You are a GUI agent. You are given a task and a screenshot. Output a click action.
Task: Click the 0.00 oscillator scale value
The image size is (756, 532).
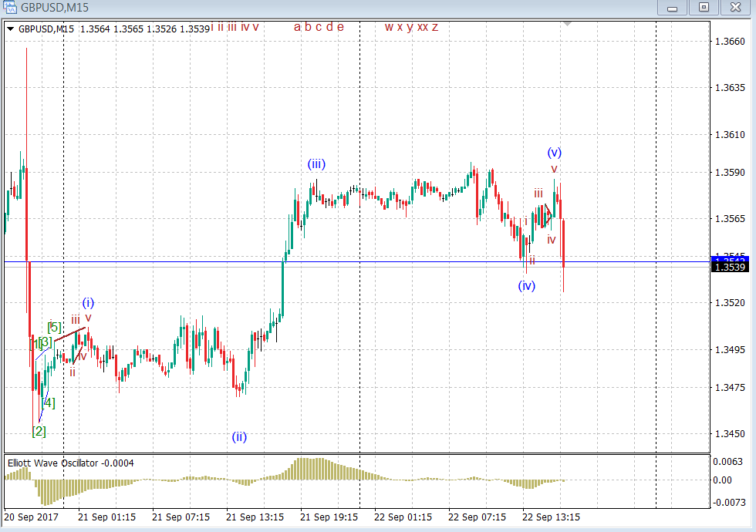pyautogui.click(x=722, y=480)
